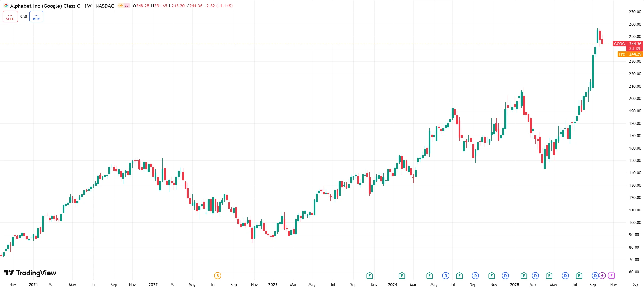This screenshot has height=289, width=644.
Task: Click the 200.00 level on the price scale
Action: tap(635, 99)
